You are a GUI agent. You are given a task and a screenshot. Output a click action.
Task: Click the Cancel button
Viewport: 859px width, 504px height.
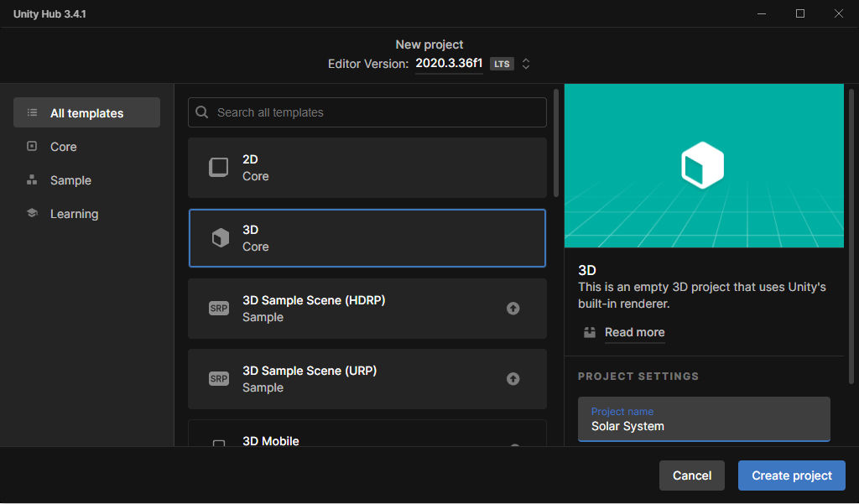[692, 475]
